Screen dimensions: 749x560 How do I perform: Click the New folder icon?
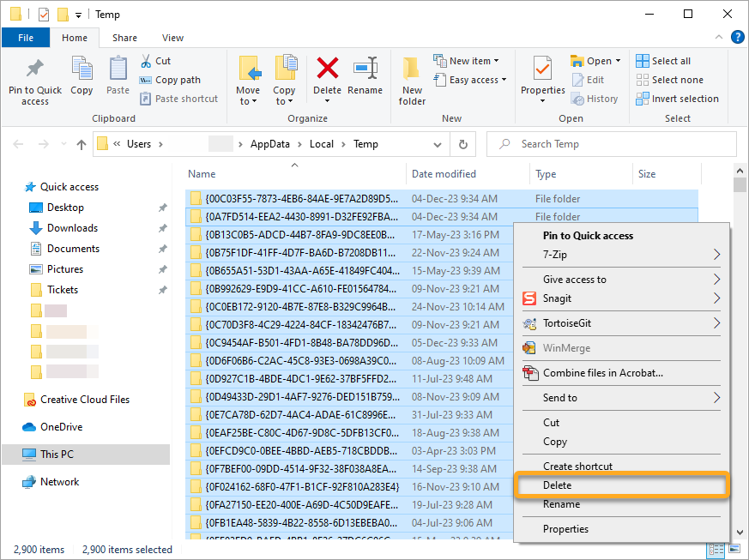(x=412, y=80)
